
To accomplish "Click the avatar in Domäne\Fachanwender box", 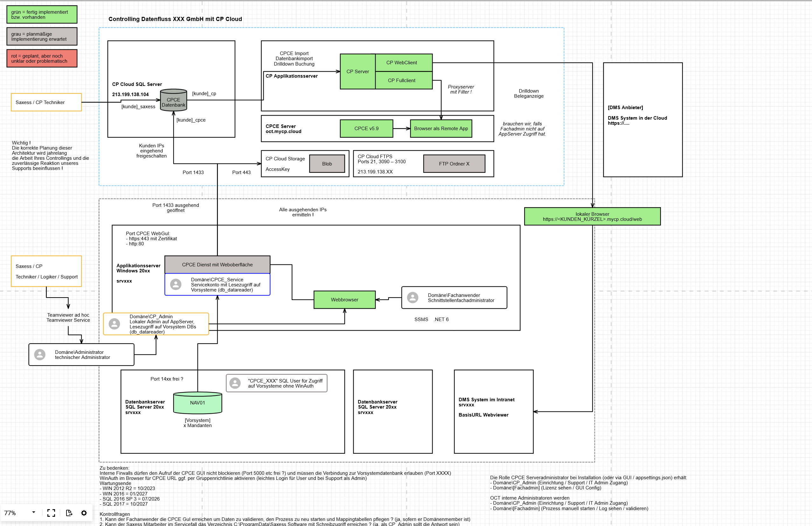I will (413, 298).
